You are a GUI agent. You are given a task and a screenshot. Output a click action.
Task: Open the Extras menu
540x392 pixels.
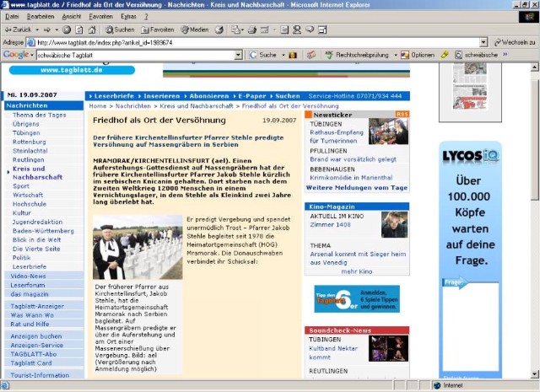pos(127,16)
